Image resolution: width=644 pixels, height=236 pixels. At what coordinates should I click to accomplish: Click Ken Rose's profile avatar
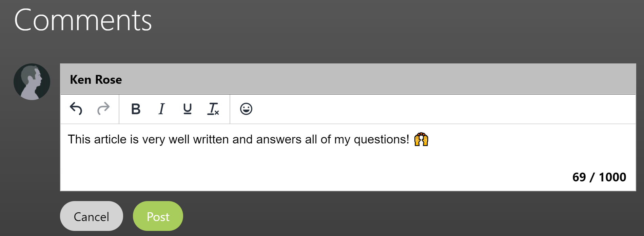[x=32, y=82]
